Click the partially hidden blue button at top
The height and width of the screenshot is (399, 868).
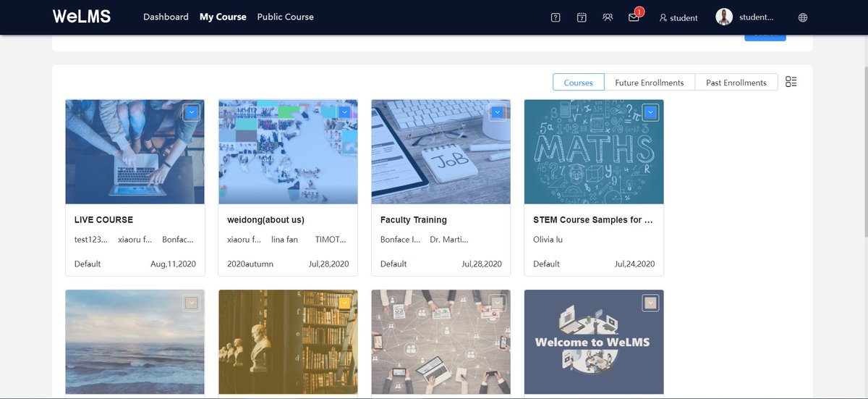765,38
